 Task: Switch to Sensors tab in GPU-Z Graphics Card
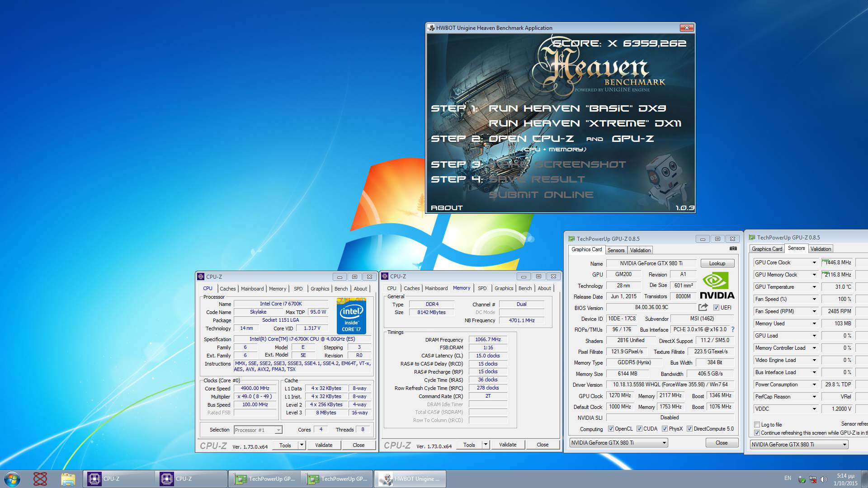(616, 250)
